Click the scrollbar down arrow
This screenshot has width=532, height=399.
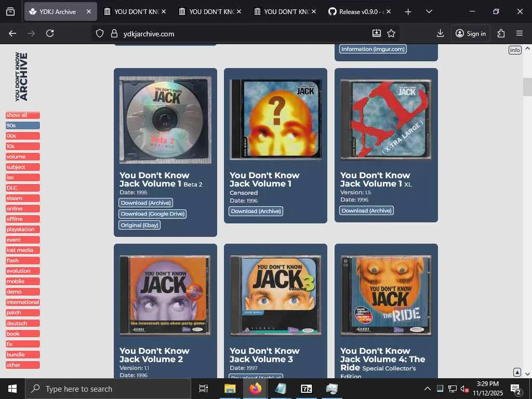pyautogui.click(x=527, y=374)
